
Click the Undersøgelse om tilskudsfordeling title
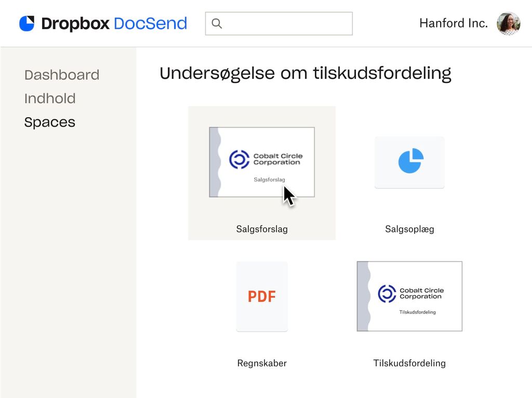[x=305, y=73]
